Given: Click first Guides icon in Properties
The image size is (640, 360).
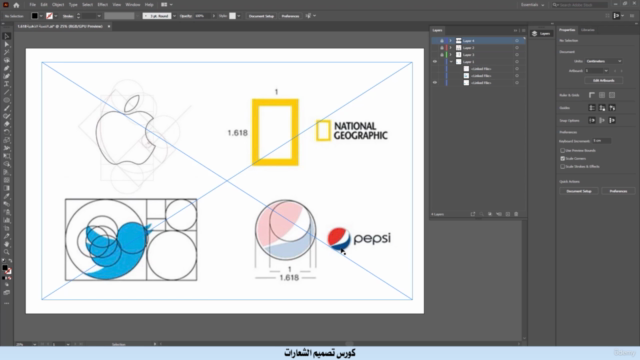Looking at the screenshot, I should point(592,108).
